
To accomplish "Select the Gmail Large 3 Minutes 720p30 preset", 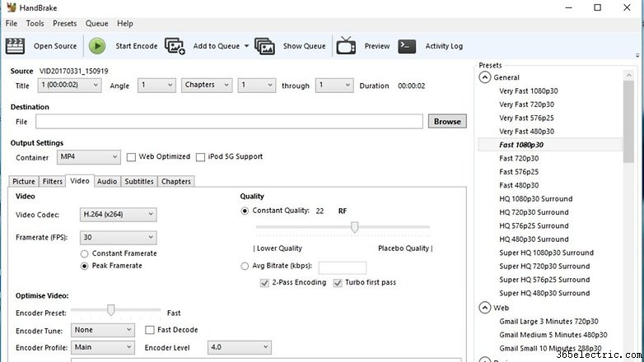I will 548,322.
